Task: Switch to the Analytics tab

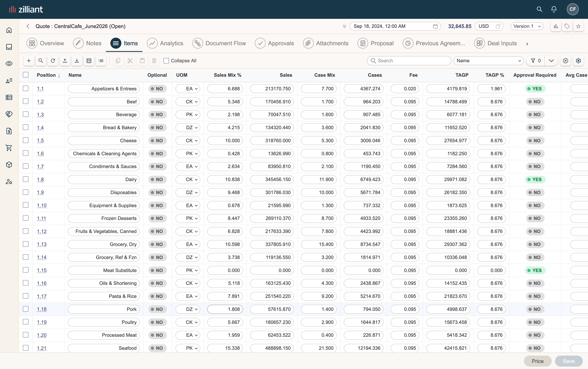Action: (x=165, y=43)
